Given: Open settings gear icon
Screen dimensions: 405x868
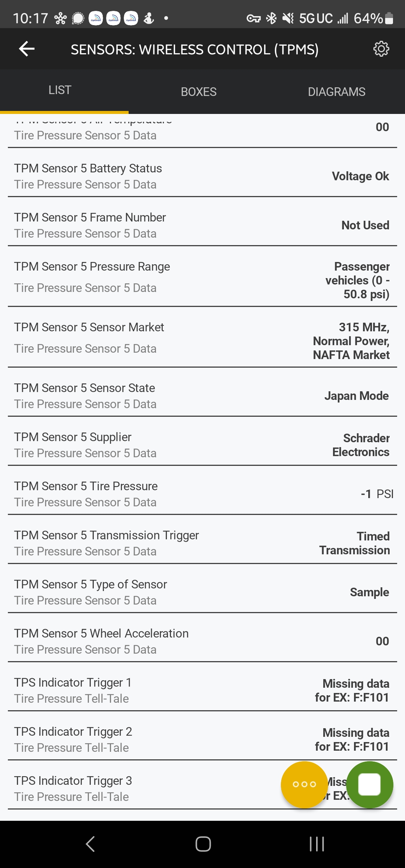Looking at the screenshot, I should [381, 49].
